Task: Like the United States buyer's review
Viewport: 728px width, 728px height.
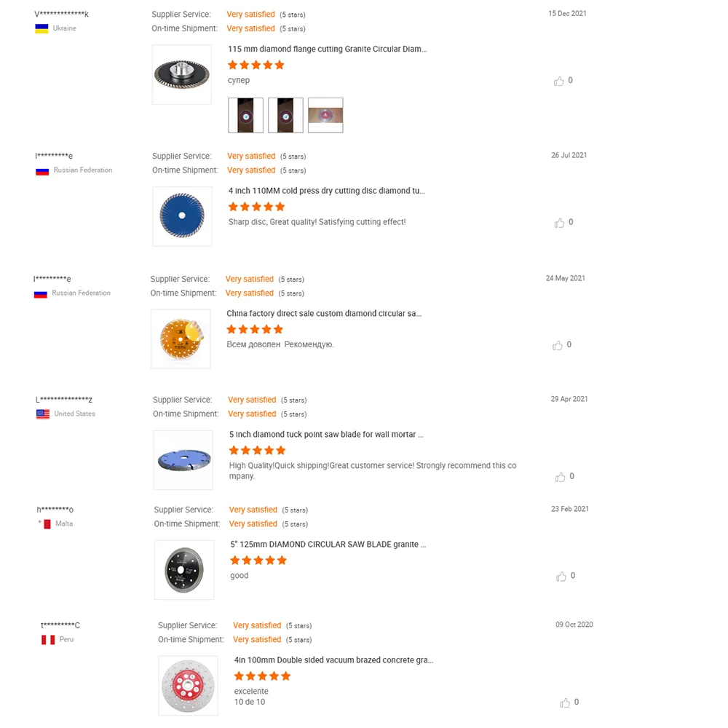Action: [x=560, y=477]
